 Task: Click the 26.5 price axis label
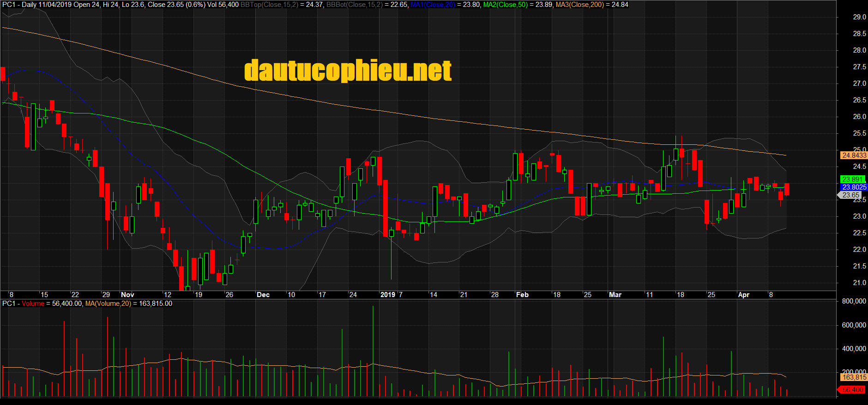click(x=859, y=100)
